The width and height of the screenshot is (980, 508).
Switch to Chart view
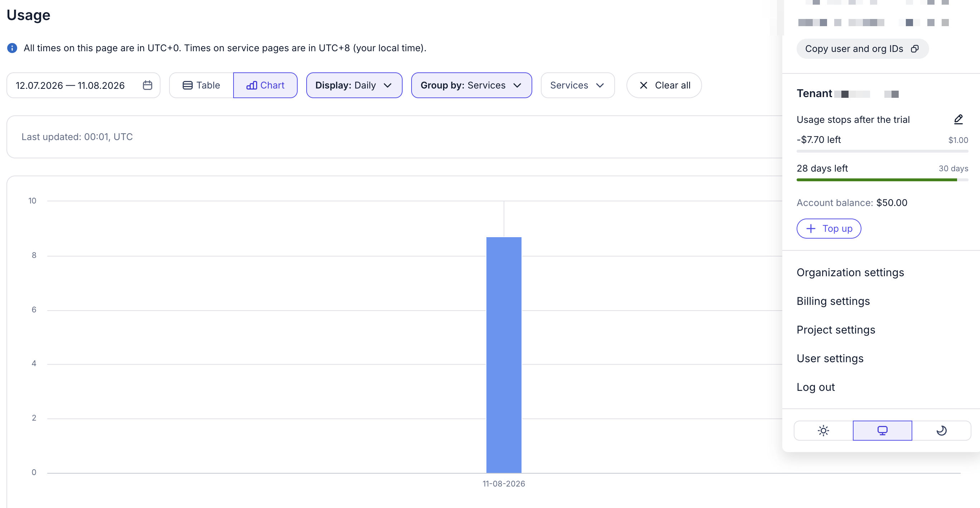265,85
